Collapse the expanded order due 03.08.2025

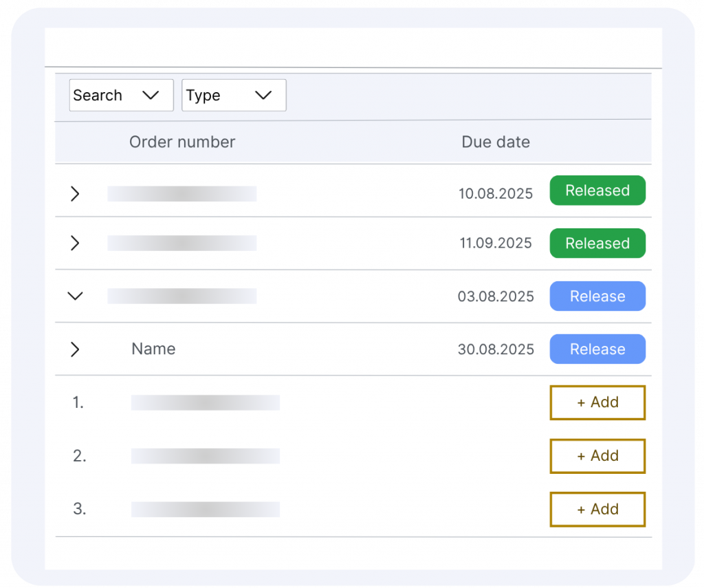[75, 296]
